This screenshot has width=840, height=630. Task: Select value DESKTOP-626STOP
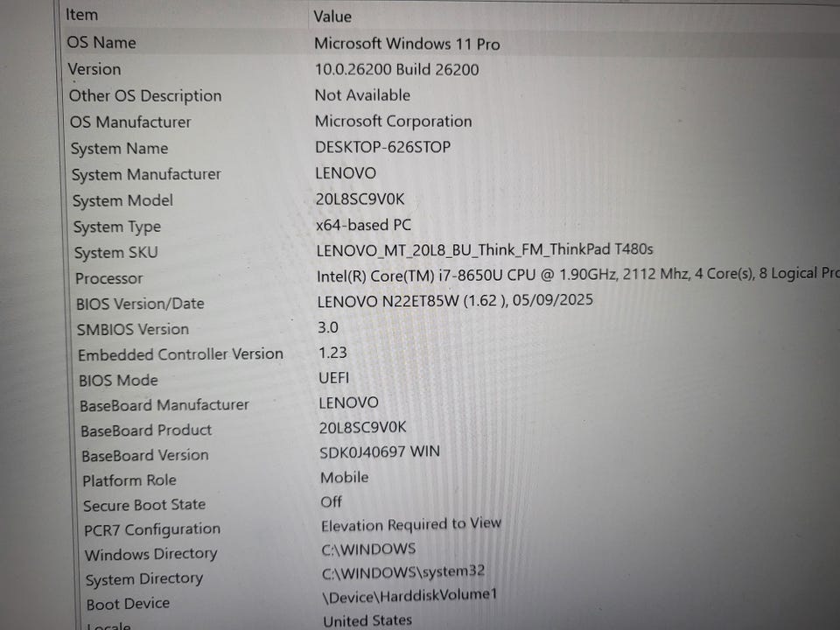(x=383, y=147)
